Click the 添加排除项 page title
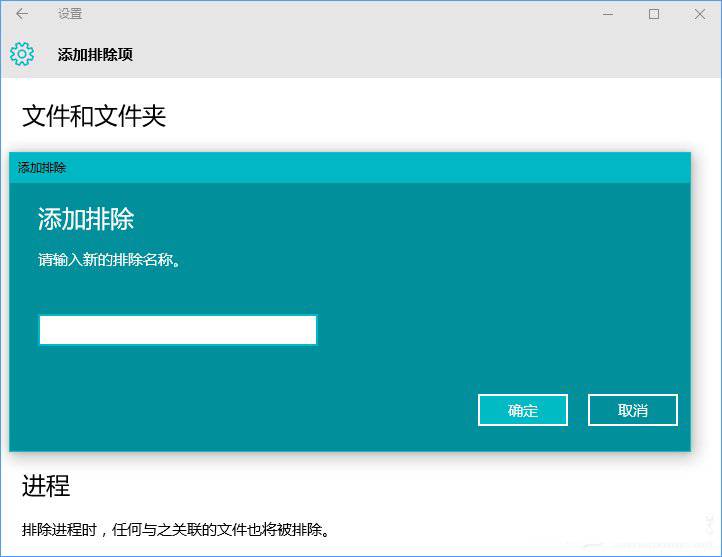Viewport: 722px width, 557px height. coord(95,55)
